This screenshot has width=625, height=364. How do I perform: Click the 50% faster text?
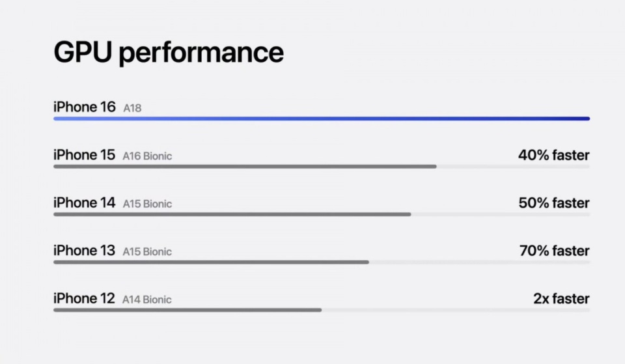click(553, 203)
